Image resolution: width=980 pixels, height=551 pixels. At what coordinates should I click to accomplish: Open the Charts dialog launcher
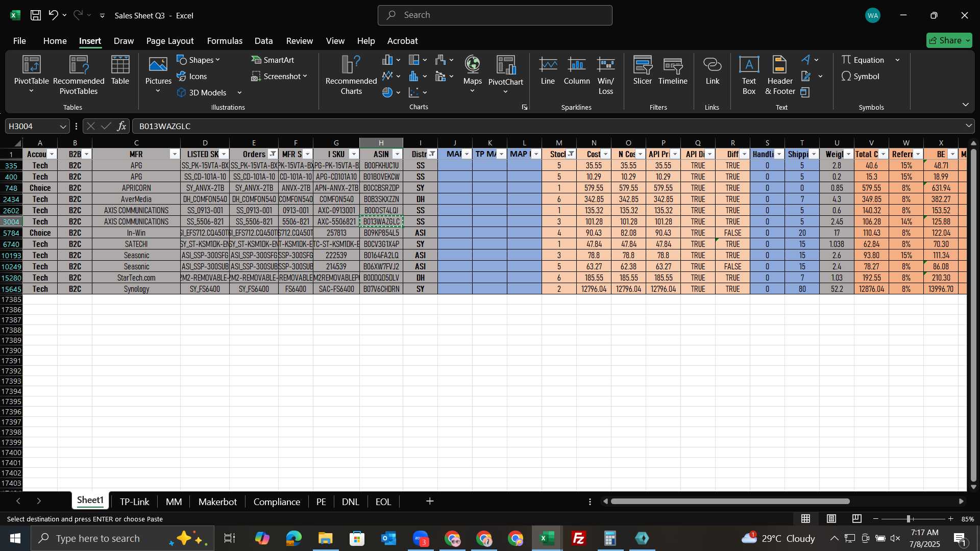tap(524, 107)
